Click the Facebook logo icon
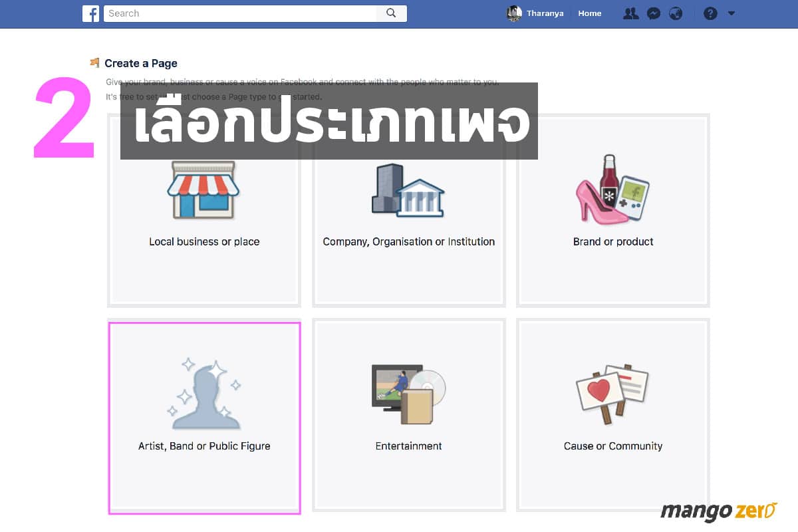 tap(90, 13)
